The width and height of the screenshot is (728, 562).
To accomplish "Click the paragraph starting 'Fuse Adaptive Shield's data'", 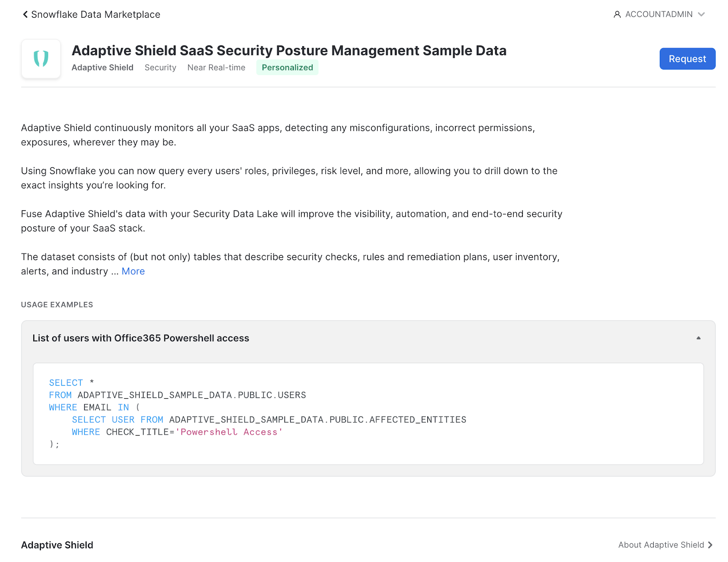I will click(292, 221).
